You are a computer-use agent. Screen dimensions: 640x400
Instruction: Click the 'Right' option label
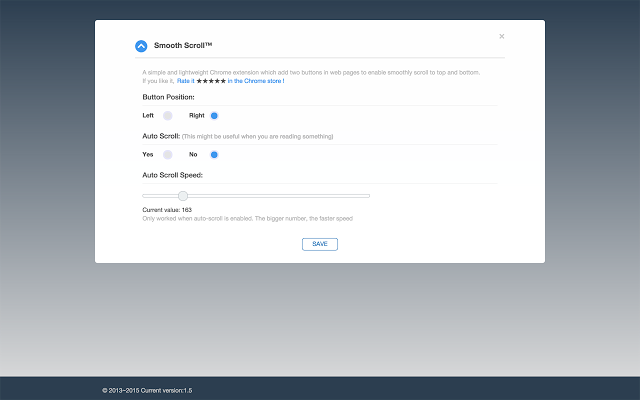pyautogui.click(x=197, y=116)
